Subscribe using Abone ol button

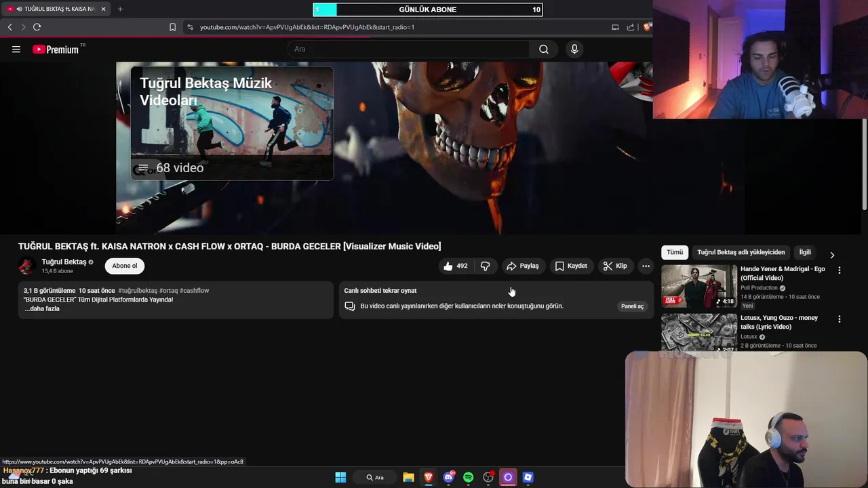(x=125, y=266)
